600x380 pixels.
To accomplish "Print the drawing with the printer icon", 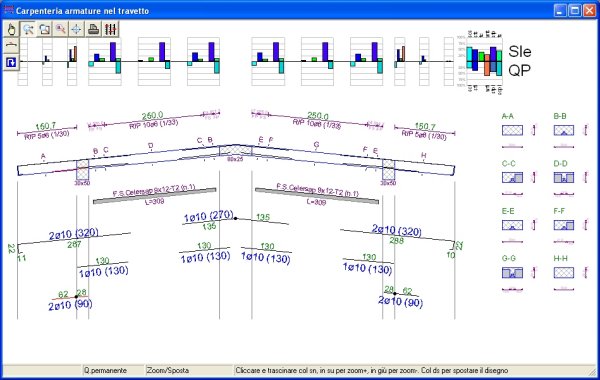I will (93, 29).
